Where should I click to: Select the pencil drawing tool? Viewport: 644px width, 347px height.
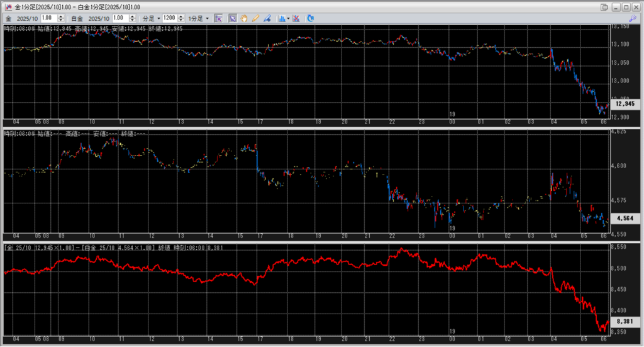point(255,18)
